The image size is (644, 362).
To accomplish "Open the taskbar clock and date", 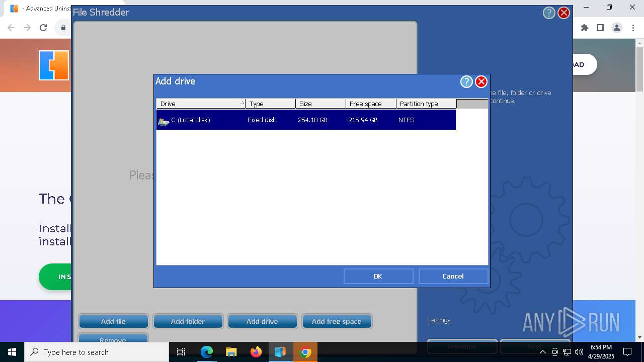I will click(601, 352).
